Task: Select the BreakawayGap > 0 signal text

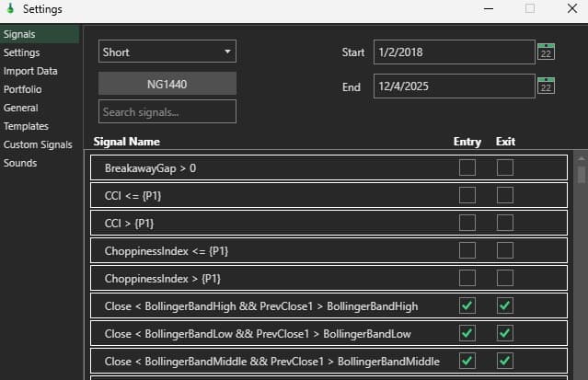Action: coord(150,168)
